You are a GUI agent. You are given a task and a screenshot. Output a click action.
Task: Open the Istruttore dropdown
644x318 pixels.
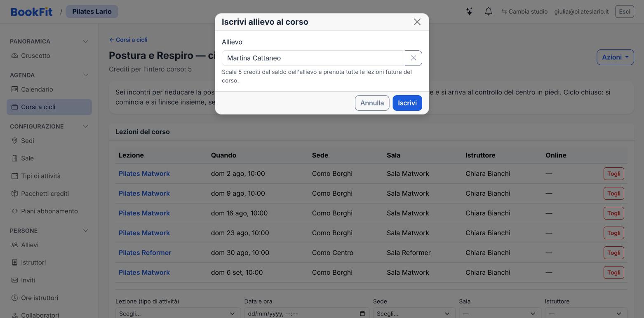pos(586,313)
